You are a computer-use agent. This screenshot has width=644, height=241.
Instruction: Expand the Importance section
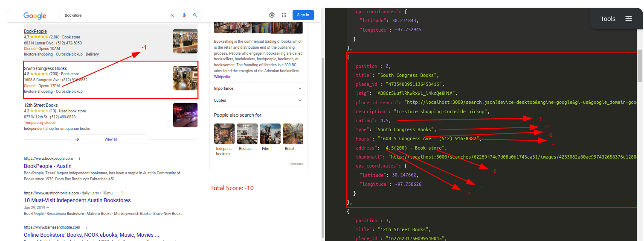(x=258, y=88)
